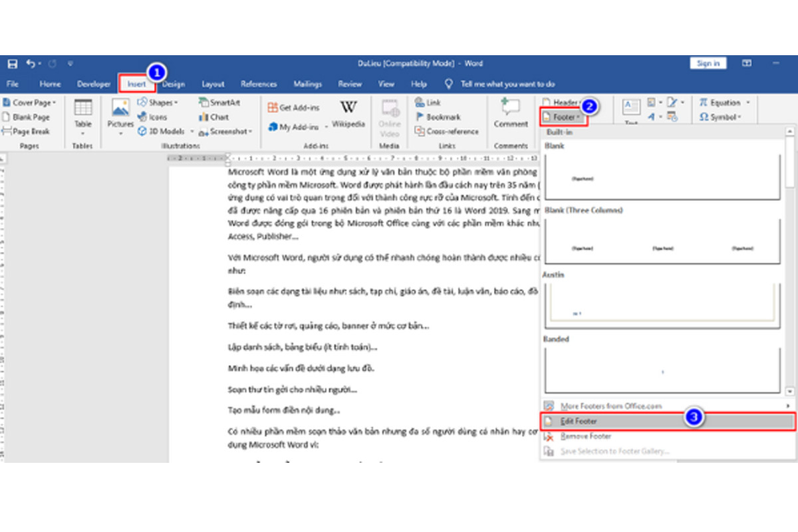Open the File tab
The height and width of the screenshot is (532, 798).
click(x=12, y=84)
